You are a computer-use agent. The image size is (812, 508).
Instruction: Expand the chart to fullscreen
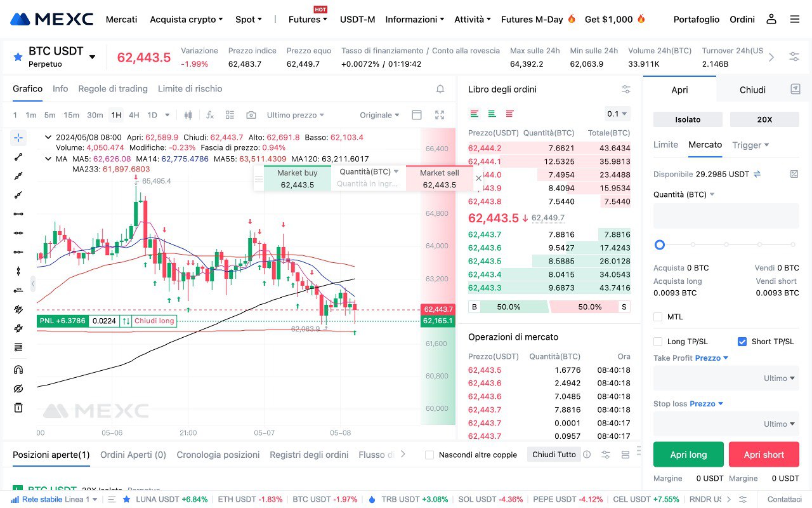tap(440, 115)
